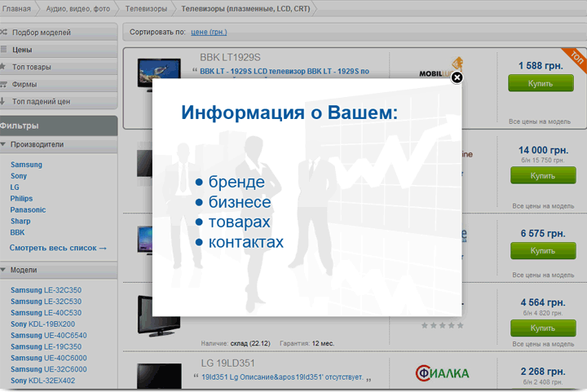Image resolution: width=587 pixels, height=392 pixels.
Task: Open the BBK LT1929S product title
Action: 230,57
